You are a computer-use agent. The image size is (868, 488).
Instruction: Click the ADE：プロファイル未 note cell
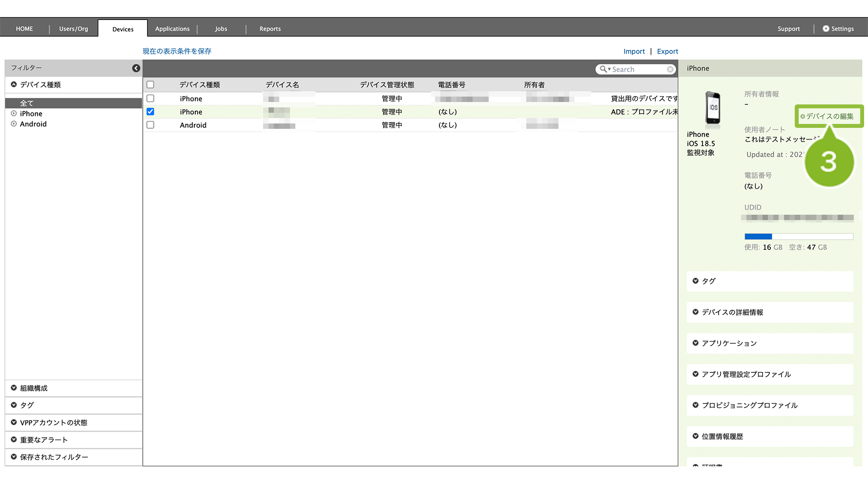click(644, 112)
